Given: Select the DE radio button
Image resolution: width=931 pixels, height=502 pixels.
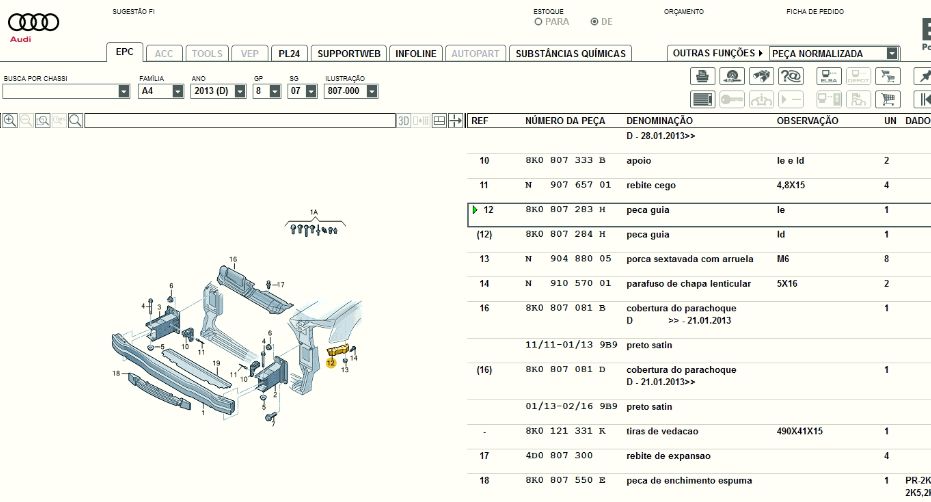Looking at the screenshot, I should pyautogui.click(x=595, y=21).
